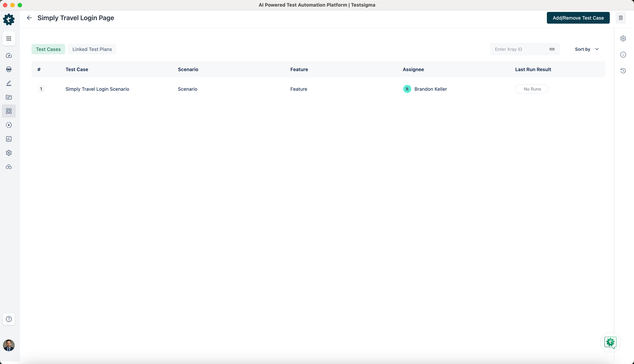Open info panel on the right
The width and height of the screenshot is (634, 364).
(x=623, y=54)
